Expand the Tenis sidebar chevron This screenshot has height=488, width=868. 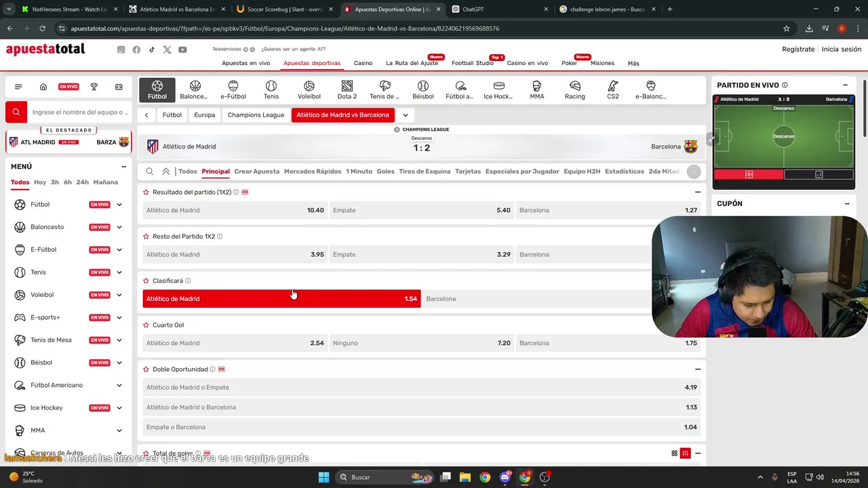pos(119,272)
